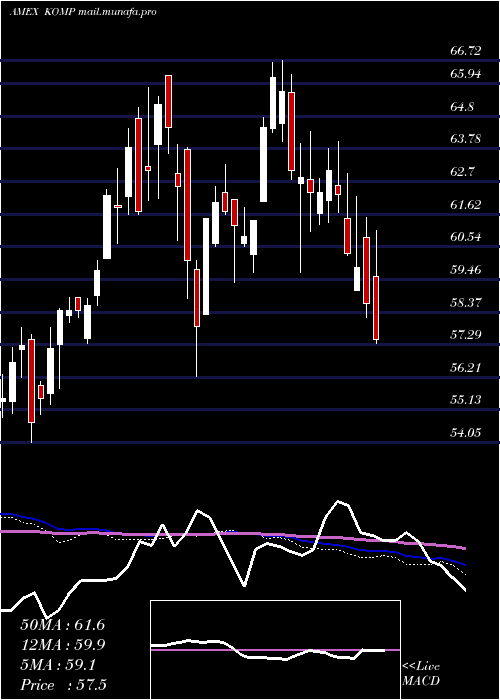Click the Price : 57.5 reading
The image size is (500, 700).
pyautogui.click(x=63, y=685)
